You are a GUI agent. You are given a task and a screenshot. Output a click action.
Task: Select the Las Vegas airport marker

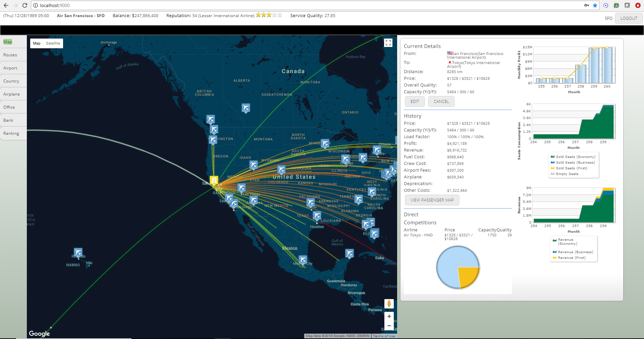(x=241, y=188)
